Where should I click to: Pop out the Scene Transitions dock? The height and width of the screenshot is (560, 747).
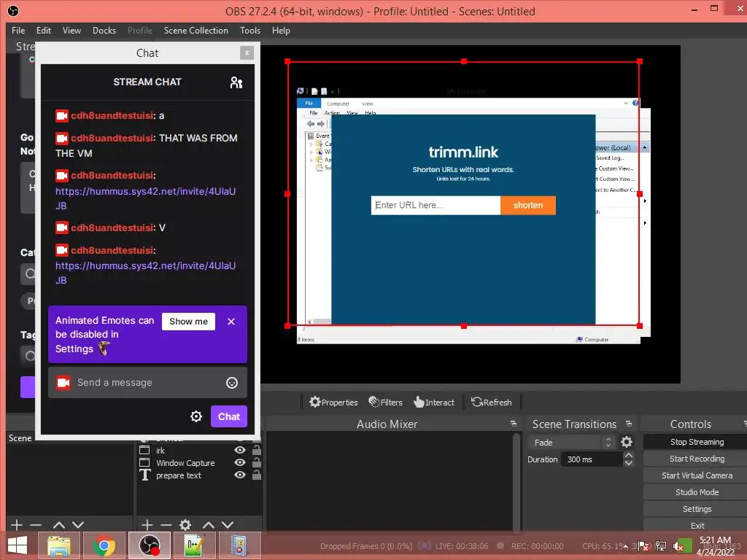coord(629,424)
